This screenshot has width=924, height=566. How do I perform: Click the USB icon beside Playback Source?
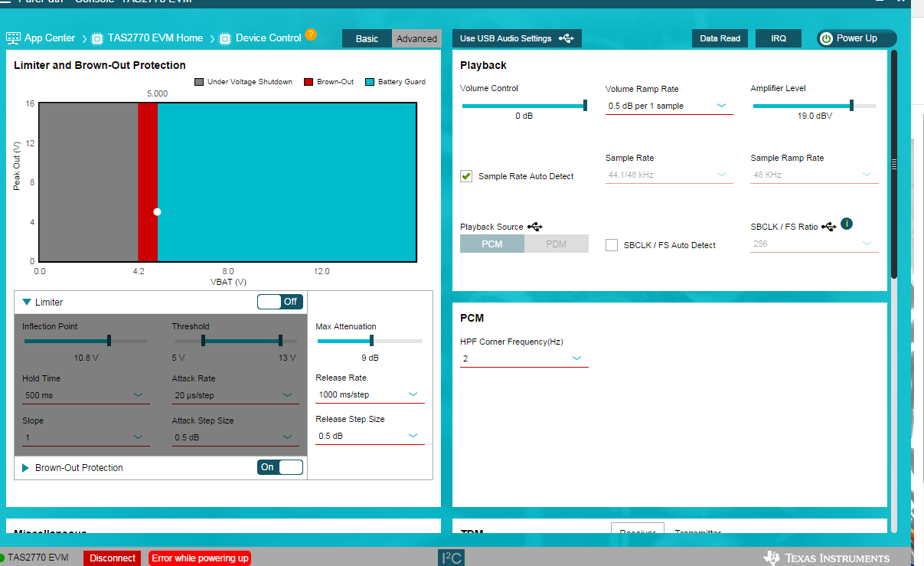coord(535,227)
